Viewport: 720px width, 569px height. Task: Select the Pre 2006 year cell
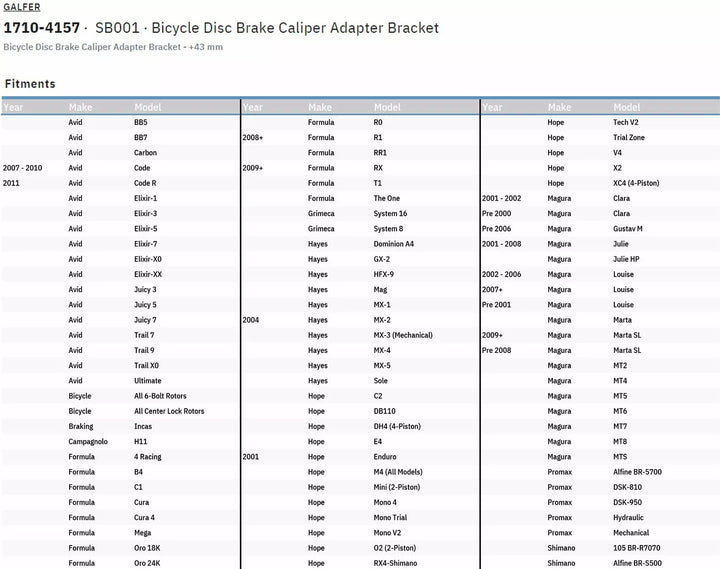click(x=498, y=229)
